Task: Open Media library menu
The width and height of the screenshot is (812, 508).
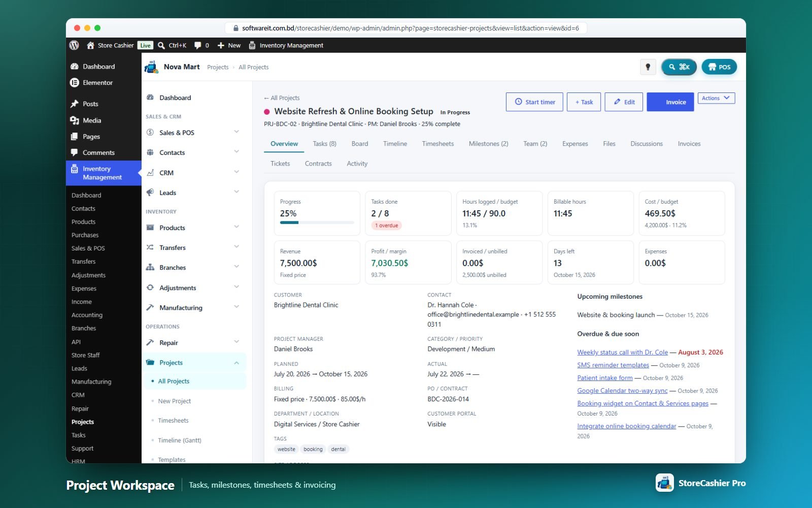Action: 92,120
